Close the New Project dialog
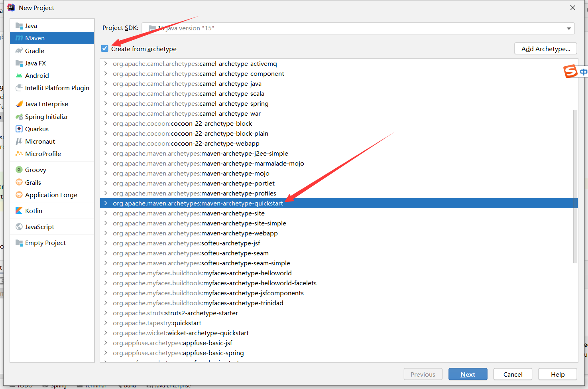The height and width of the screenshot is (389, 588). click(573, 8)
